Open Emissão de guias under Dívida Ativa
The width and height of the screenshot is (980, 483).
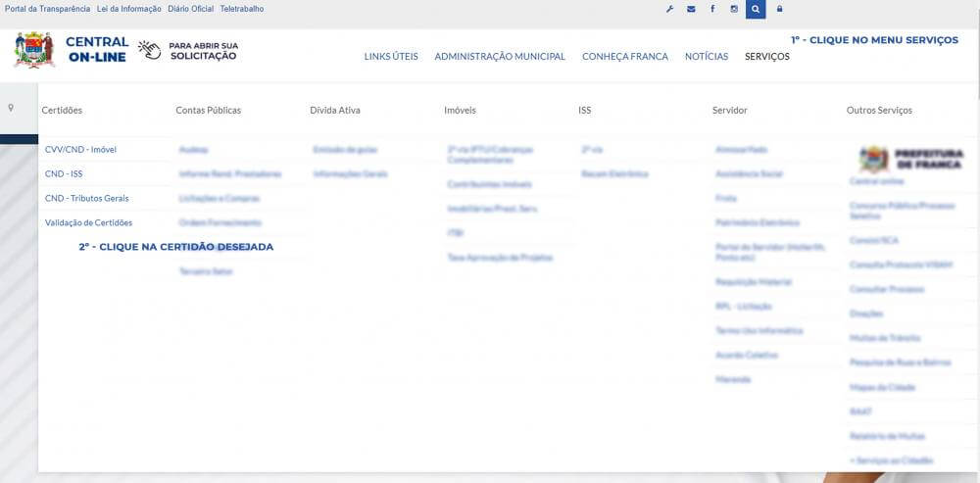(x=345, y=150)
